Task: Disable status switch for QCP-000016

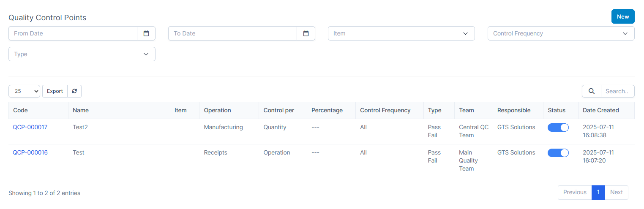Action: point(558,153)
